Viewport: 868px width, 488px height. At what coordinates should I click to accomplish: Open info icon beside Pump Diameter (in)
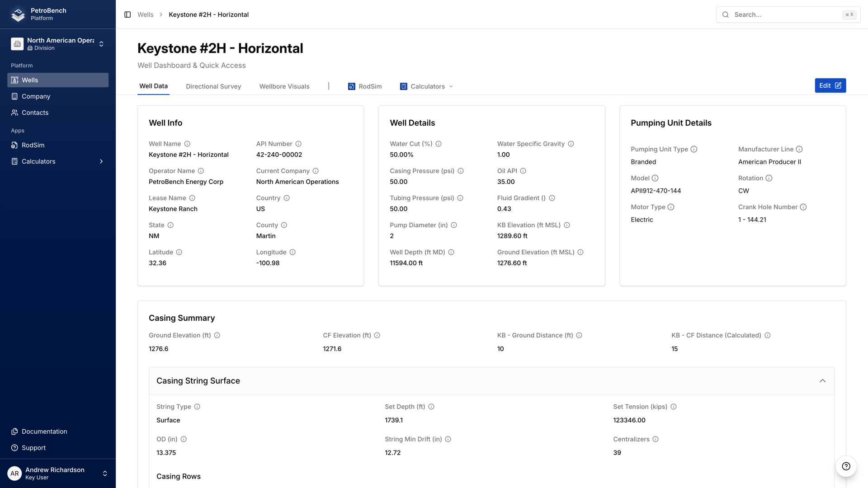point(454,225)
